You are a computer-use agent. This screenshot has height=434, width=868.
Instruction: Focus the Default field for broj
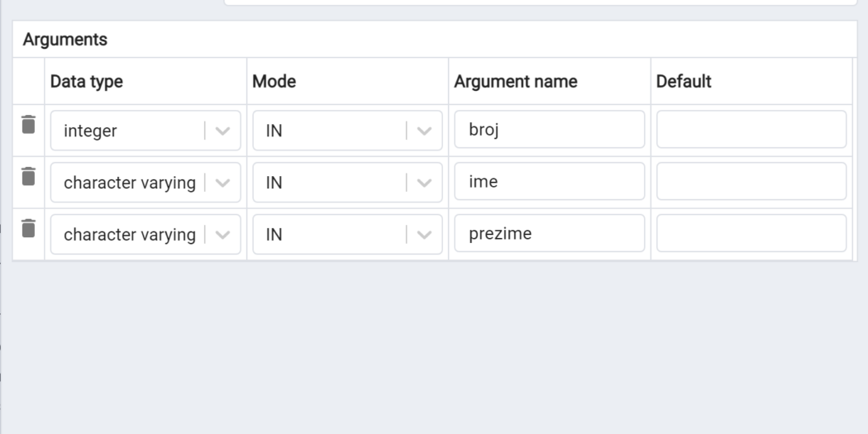(751, 130)
